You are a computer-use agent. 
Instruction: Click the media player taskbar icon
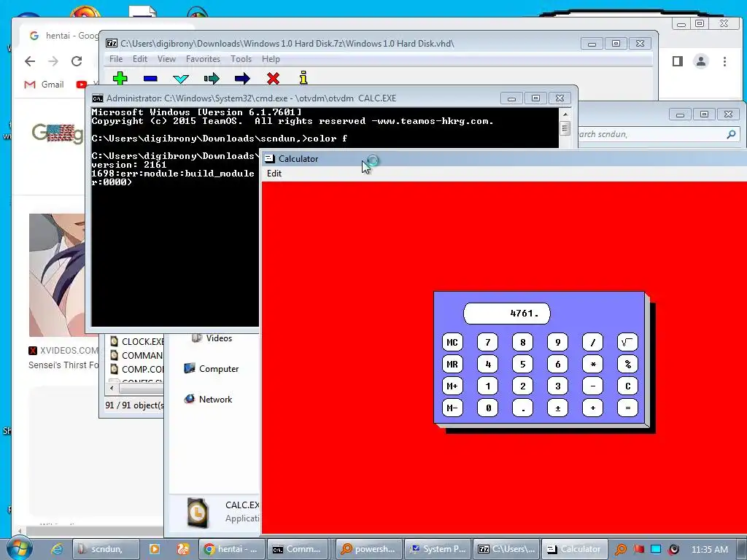[x=155, y=549]
